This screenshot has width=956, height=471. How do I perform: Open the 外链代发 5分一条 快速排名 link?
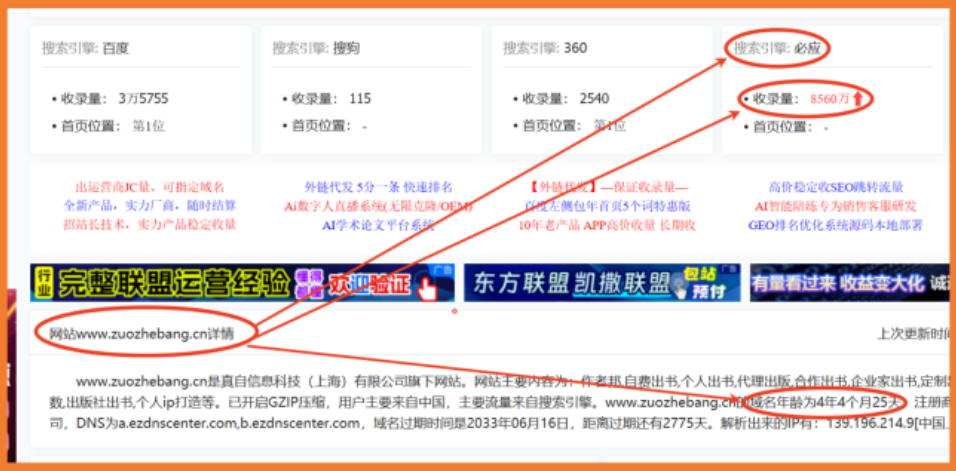[378, 187]
